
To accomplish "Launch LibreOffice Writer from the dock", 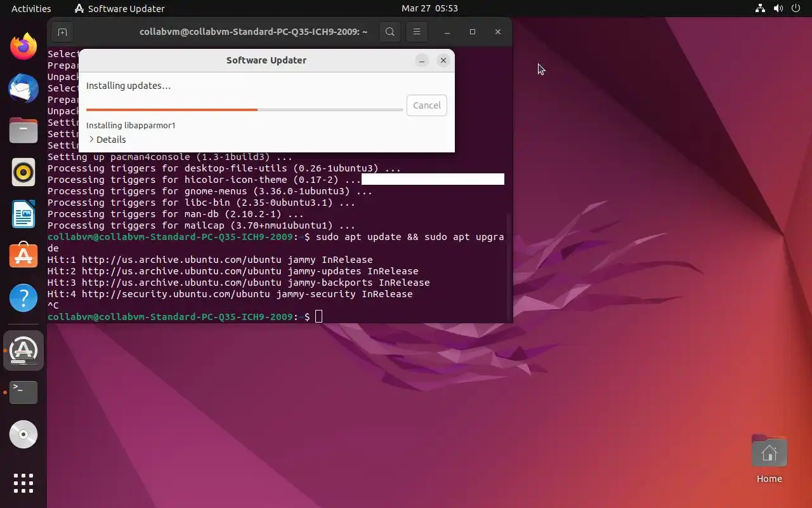I will point(23,214).
